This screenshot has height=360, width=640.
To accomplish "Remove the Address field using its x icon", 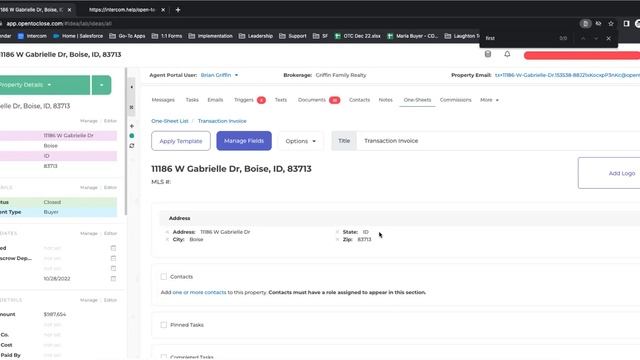I will coord(167,232).
